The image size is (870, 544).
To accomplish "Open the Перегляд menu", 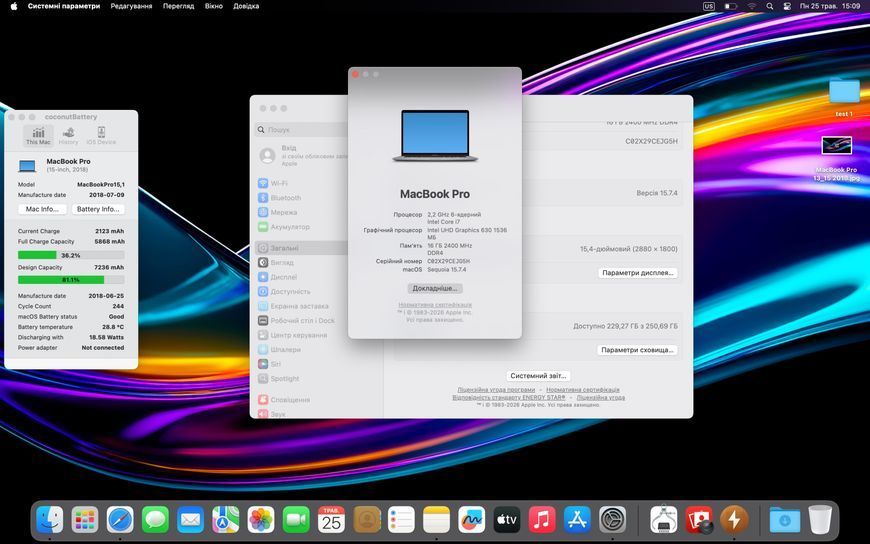I will [178, 6].
